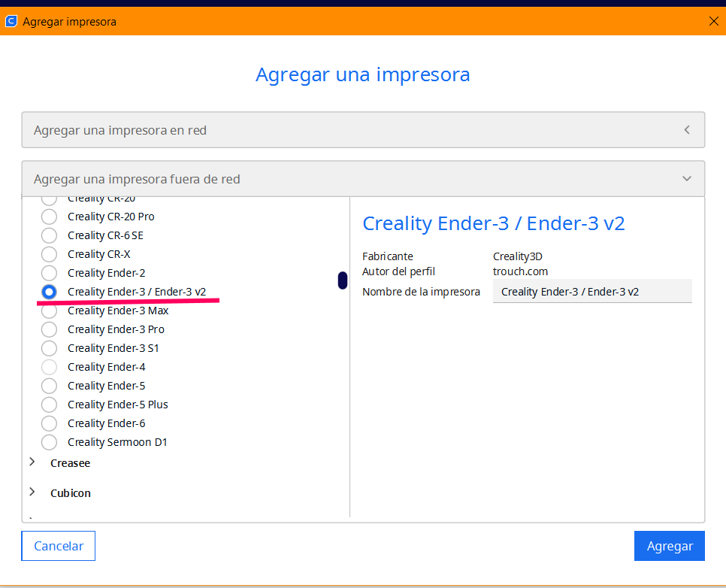
Task: Click the Autor del perfil label
Action: pyautogui.click(x=398, y=271)
